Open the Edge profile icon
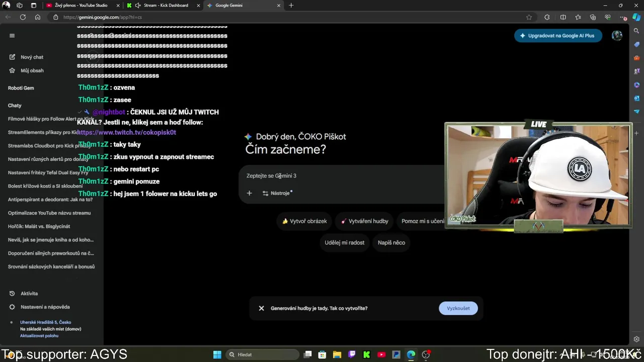 click(x=7, y=6)
